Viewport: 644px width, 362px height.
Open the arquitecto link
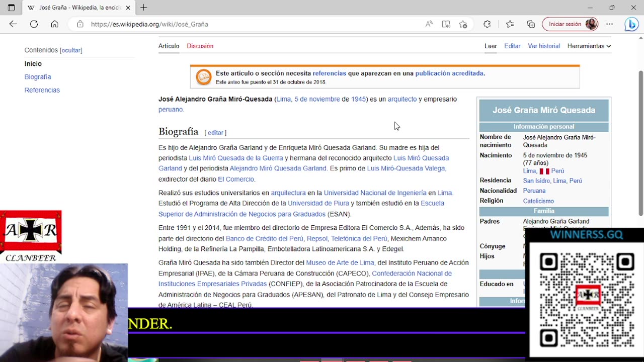coord(402,99)
